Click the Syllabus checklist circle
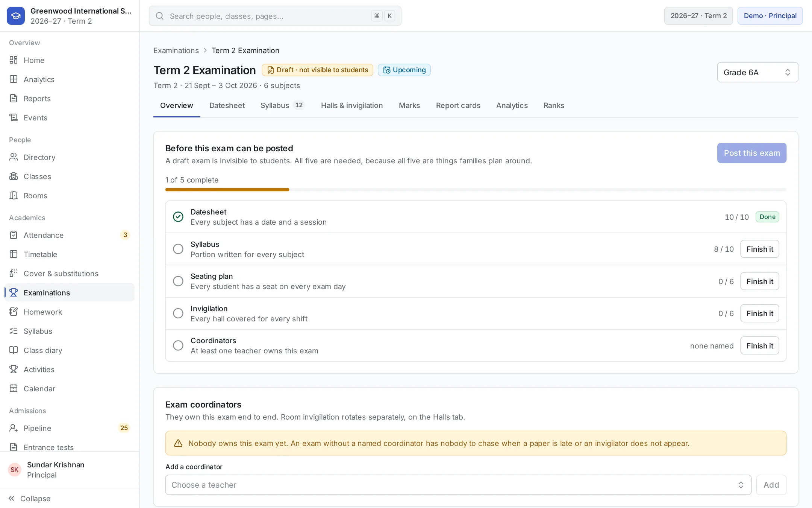This screenshot has width=812, height=508. [x=178, y=249]
